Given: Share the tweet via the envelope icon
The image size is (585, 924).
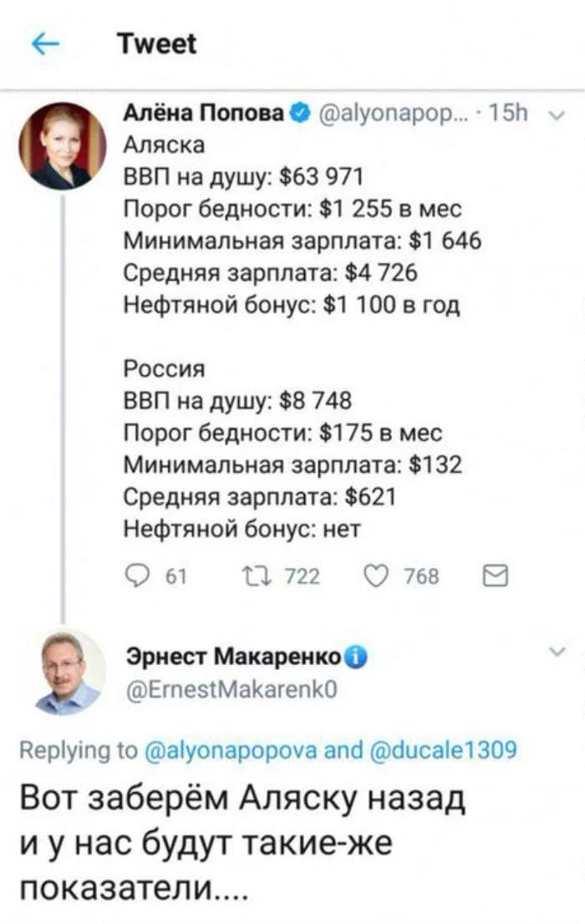Looking at the screenshot, I should pyautogui.click(x=494, y=575).
